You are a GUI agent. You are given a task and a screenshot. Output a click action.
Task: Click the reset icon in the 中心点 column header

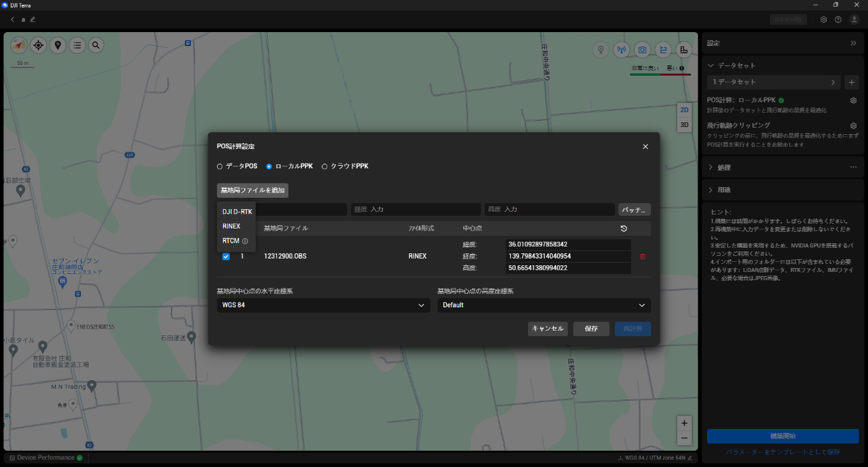click(623, 228)
